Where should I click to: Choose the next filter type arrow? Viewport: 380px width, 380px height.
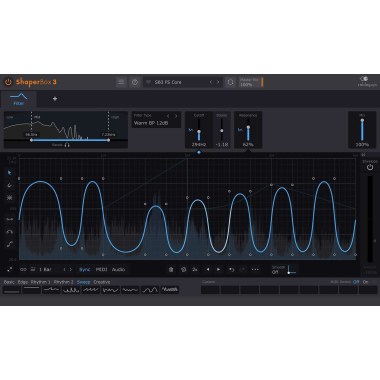coord(176,116)
